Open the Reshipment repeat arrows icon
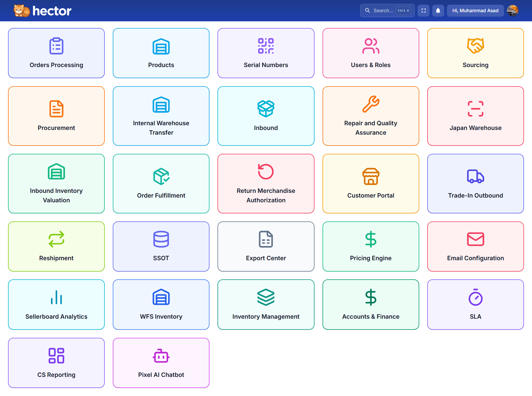Image resolution: width=532 pixels, height=396 pixels. (x=56, y=239)
